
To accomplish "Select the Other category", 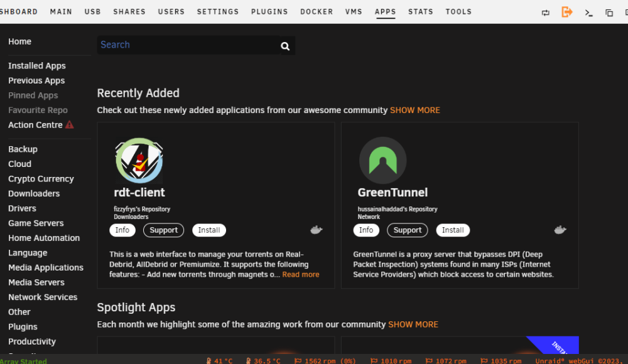I will pyautogui.click(x=19, y=312).
